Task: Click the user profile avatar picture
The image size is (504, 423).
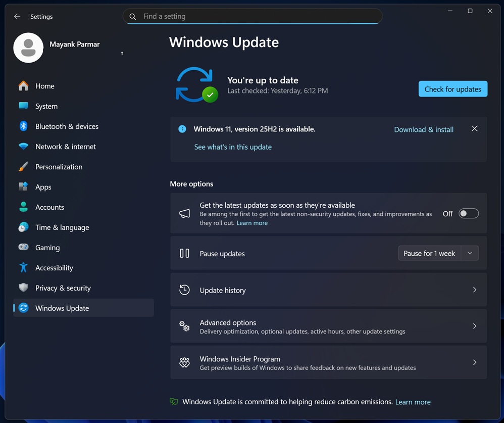Action: click(x=28, y=48)
